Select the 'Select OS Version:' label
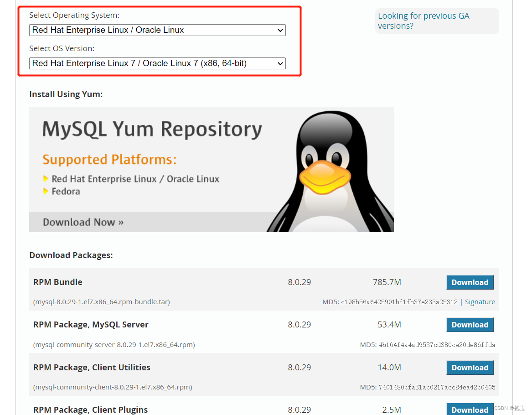The image size is (532, 415). 62,48
